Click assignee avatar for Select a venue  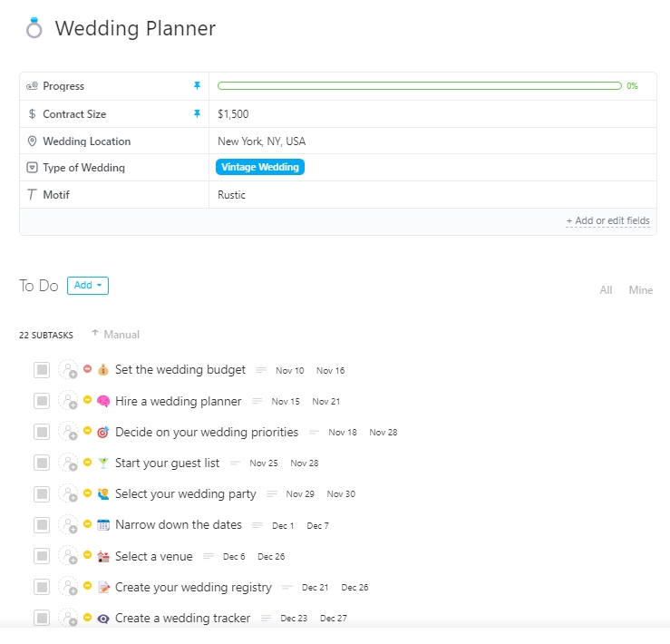coord(68,556)
